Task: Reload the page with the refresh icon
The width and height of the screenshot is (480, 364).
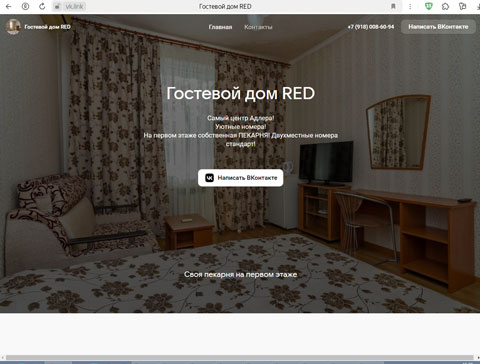Action: [x=42, y=6]
